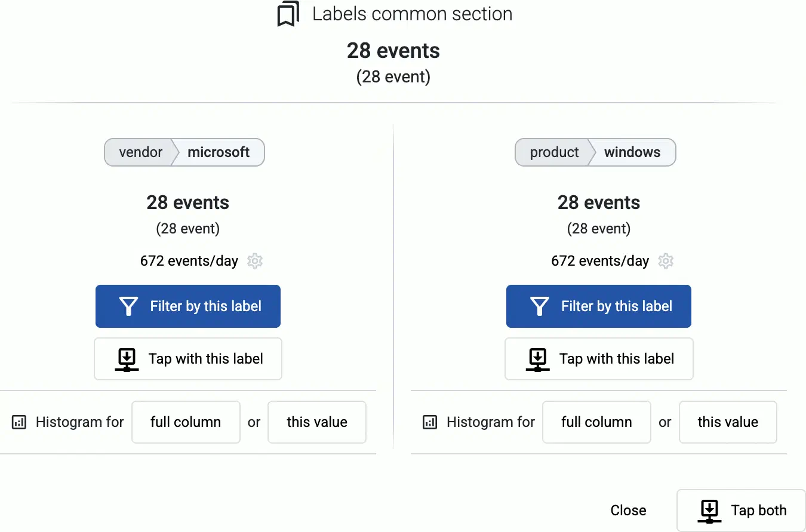Click the bookmark icon beside Labels common section
This screenshot has width=806, height=532.
288,14
